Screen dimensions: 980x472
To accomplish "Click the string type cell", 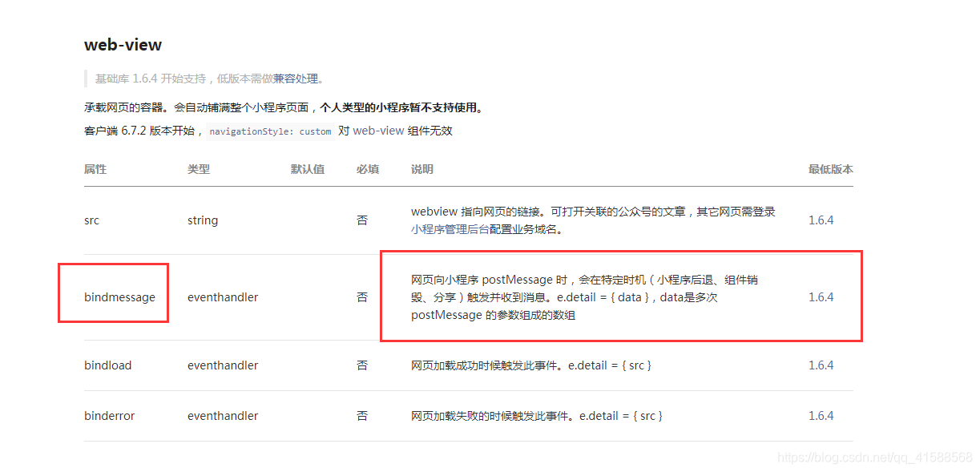I will [203, 220].
